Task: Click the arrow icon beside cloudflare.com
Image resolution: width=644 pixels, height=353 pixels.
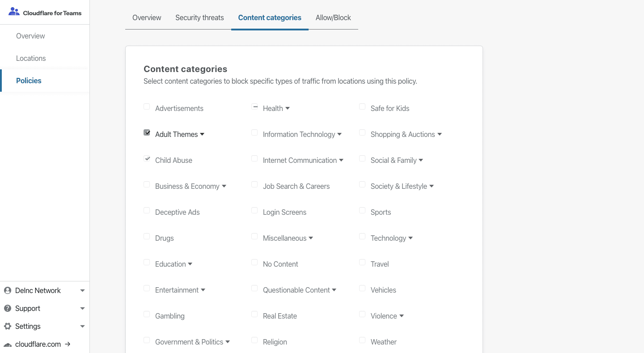Action: [68, 344]
